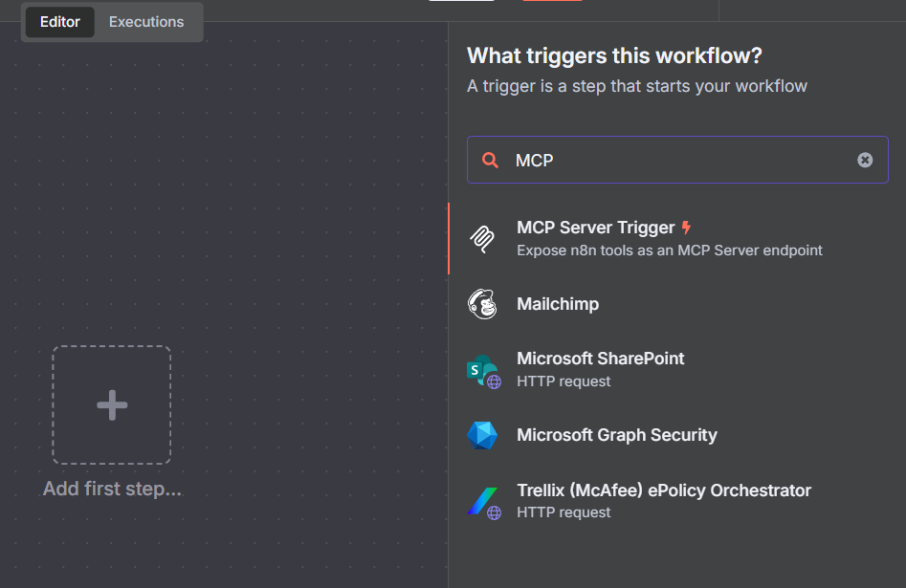The image size is (906, 588).
Task: Switch to the Editor tab
Action: click(60, 22)
